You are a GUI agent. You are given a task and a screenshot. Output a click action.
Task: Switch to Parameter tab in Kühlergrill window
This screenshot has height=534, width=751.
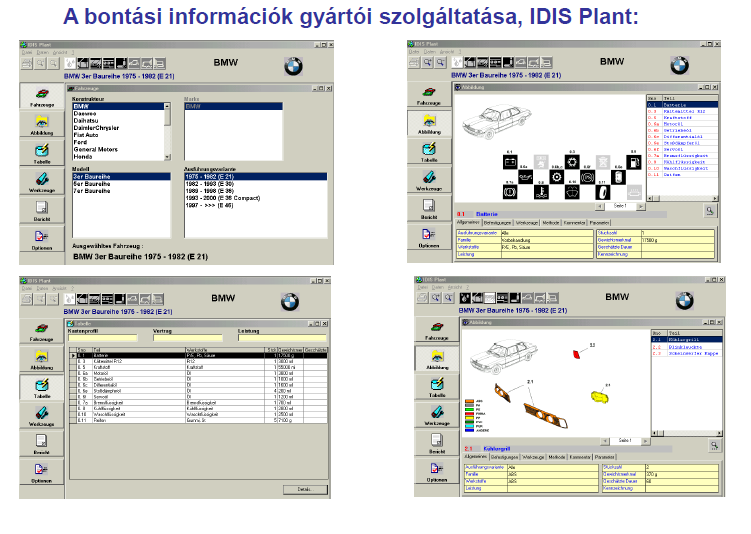click(x=604, y=457)
